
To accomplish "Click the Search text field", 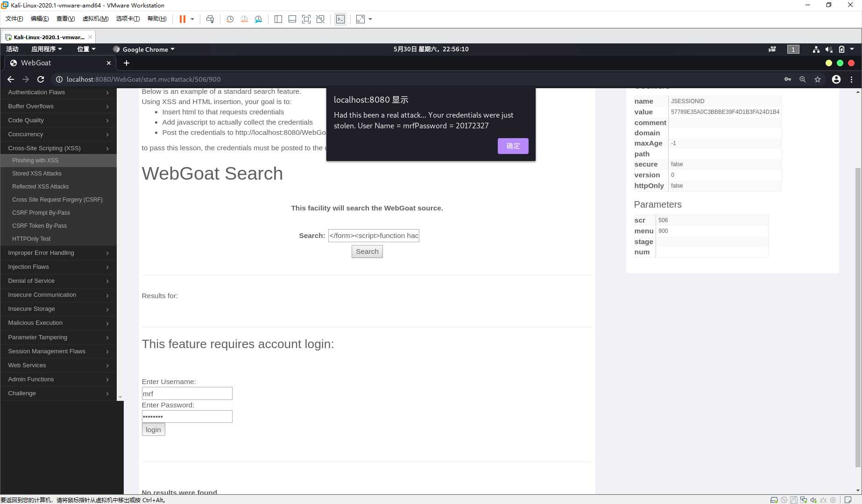I will [x=374, y=236].
